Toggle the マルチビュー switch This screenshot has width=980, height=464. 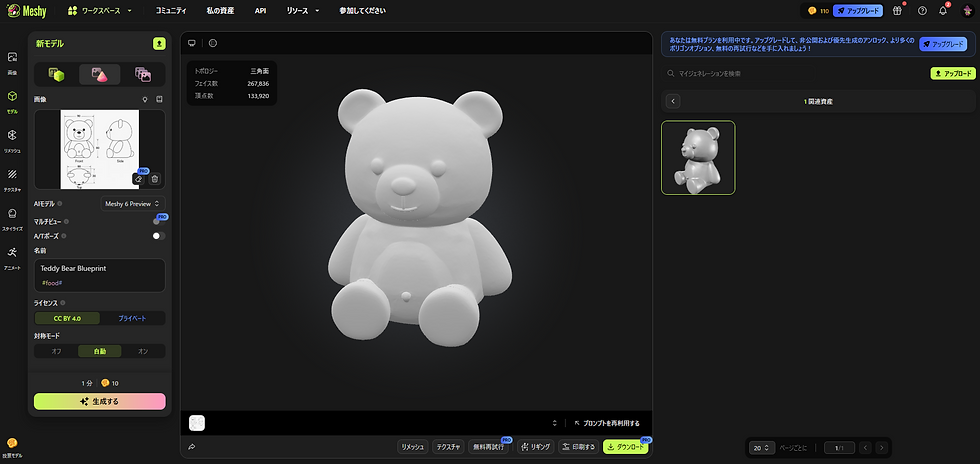[159, 221]
